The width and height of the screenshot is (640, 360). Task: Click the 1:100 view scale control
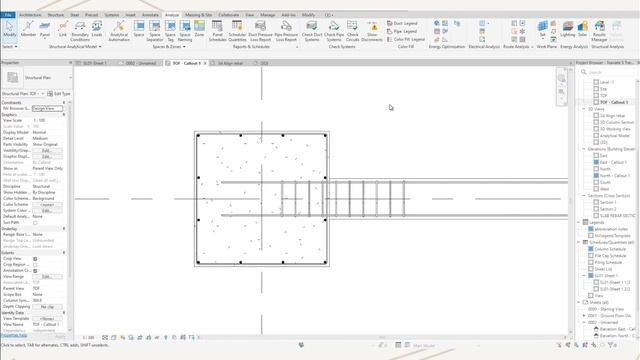(x=88, y=338)
